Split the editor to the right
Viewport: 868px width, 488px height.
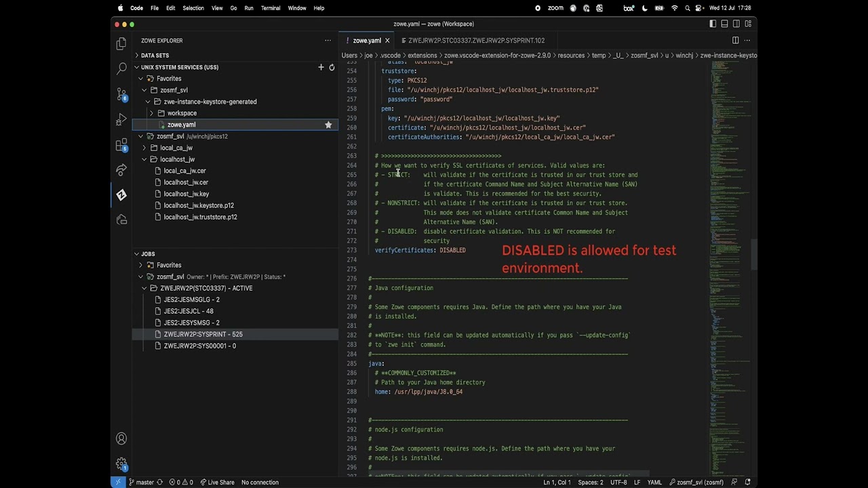point(735,41)
